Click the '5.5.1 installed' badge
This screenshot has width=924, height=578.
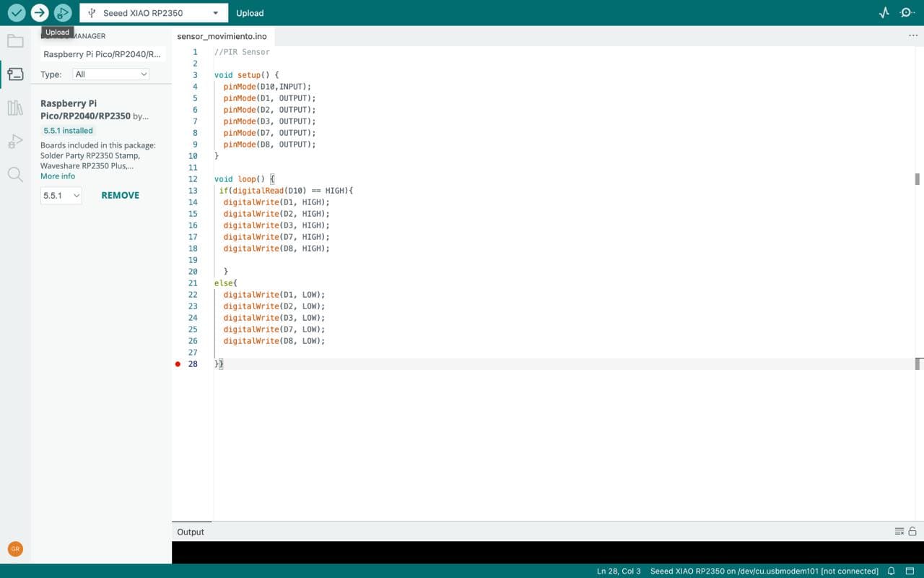click(69, 131)
